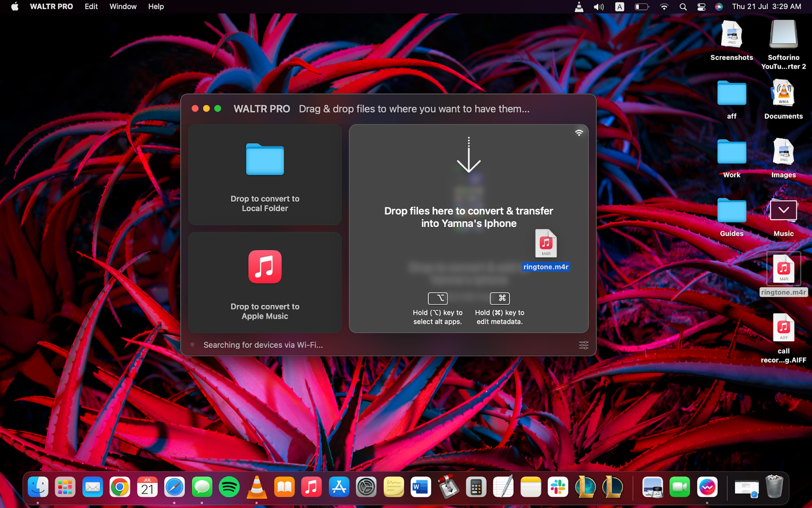Select ringtone.m4r file on the desktop
Screen dimensions: 812x508
coord(784,274)
